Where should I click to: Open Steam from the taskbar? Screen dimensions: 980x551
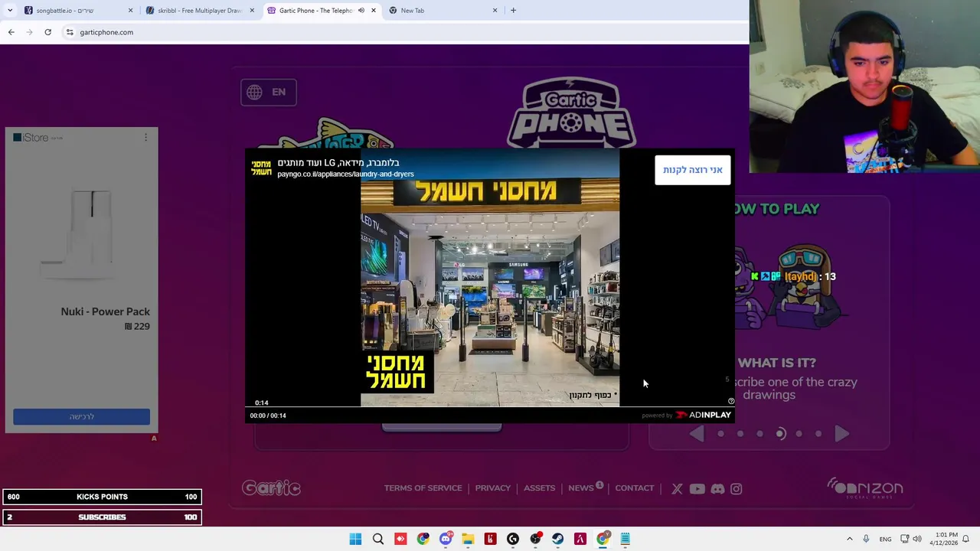tap(557, 539)
